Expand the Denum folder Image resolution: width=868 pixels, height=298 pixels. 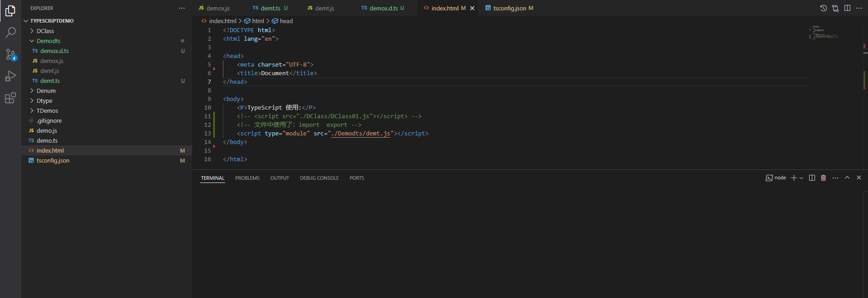106,91
